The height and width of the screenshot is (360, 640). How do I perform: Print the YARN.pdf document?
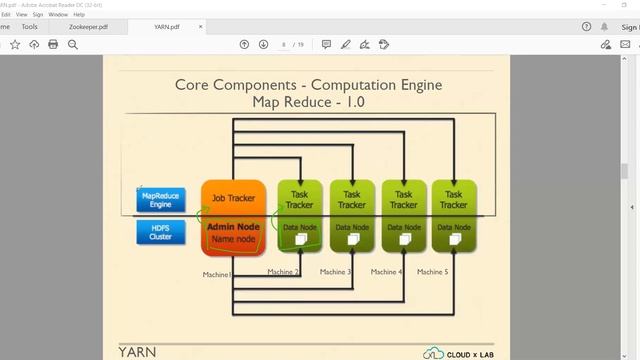pyautogui.click(x=53, y=44)
